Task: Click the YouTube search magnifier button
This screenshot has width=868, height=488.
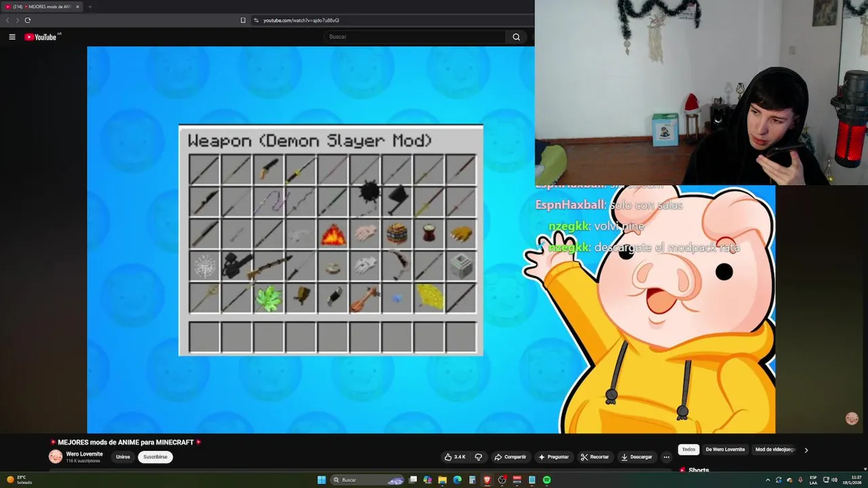Action: (x=516, y=37)
